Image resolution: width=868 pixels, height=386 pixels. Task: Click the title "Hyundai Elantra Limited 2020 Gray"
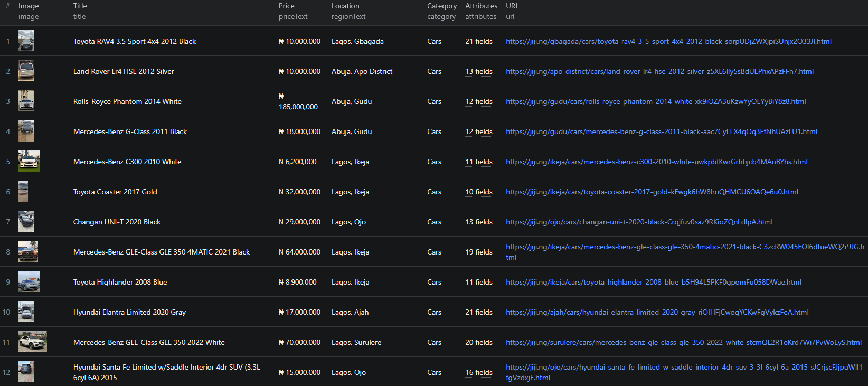(x=129, y=312)
